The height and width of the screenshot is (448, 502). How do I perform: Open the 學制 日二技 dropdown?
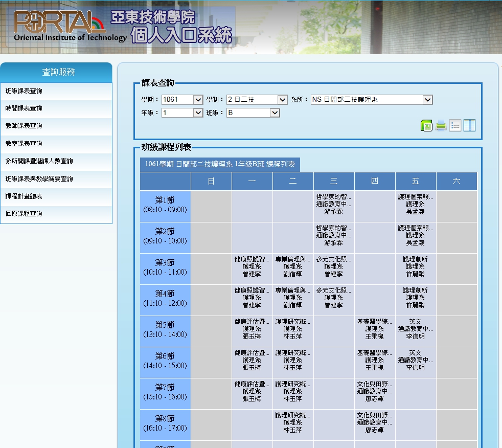tap(257, 100)
